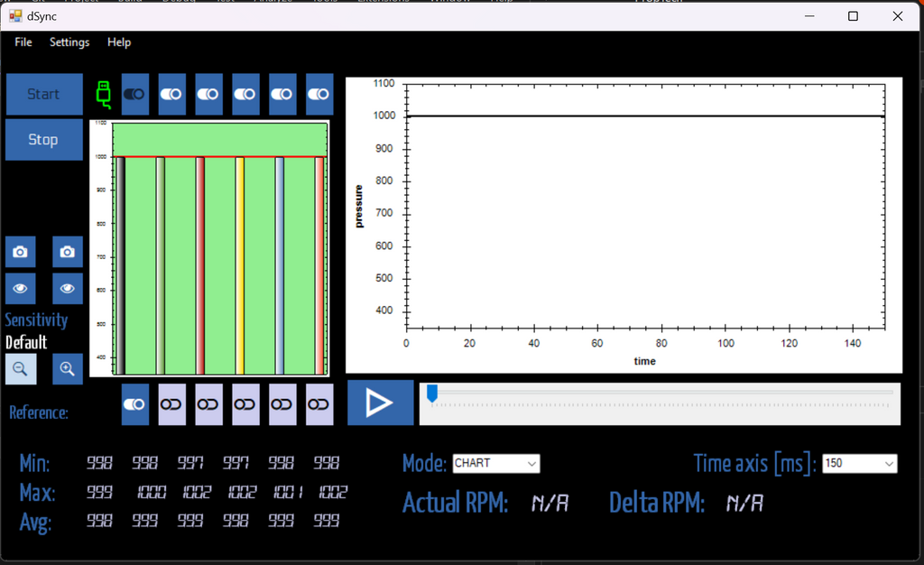This screenshot has height=565, width=924.
Task: Click the blue playback slider thumb
Action: point(432,394)
